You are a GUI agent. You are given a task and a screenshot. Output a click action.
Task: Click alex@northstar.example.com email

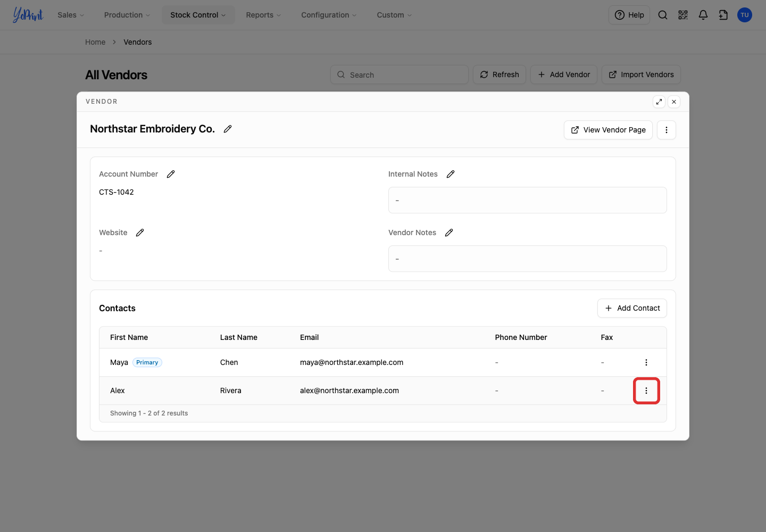pos(349,390)
